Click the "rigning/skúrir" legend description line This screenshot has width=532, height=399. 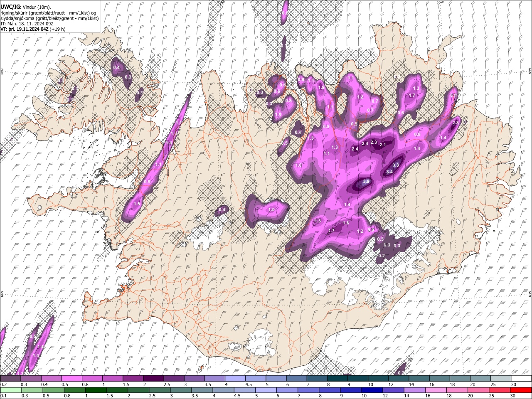click(x=48, y=13)
